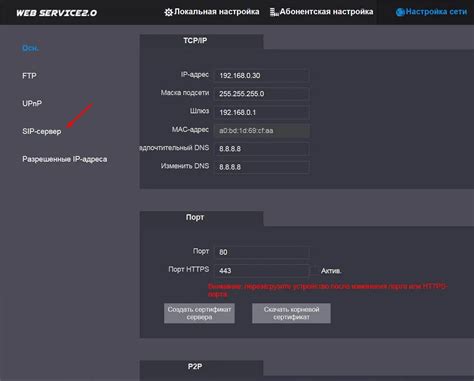This screenshot has width=474, height=381.
Task: Select the Осн. sidebar item
Action: point(30,48)
